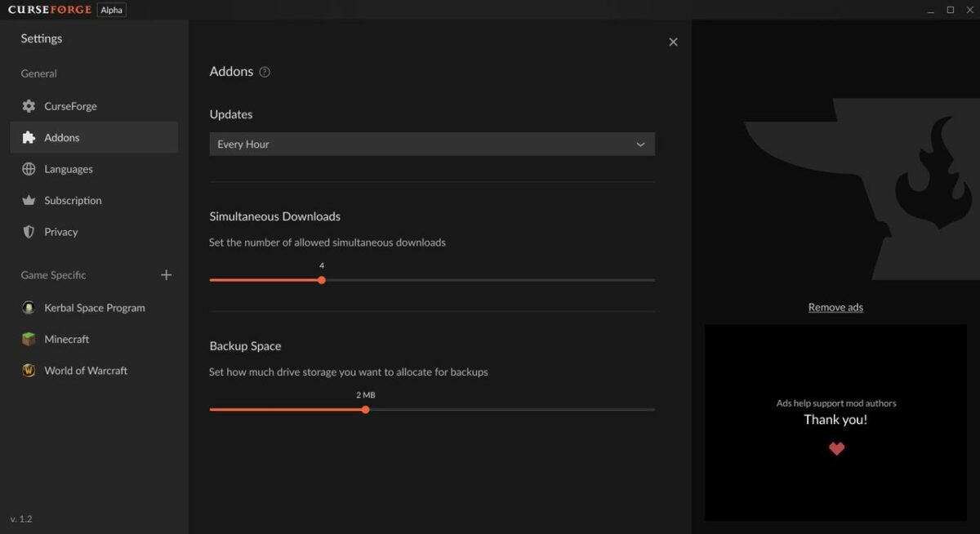This screenshot has width=980, height=534.
Task: Click the Kerbal Space Program game icon
Action: coord(29,308)
